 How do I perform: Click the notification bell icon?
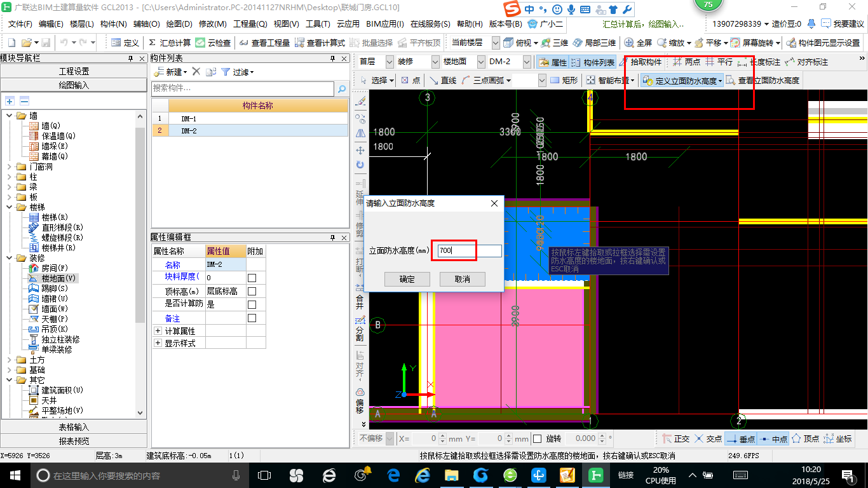[811, 24]
